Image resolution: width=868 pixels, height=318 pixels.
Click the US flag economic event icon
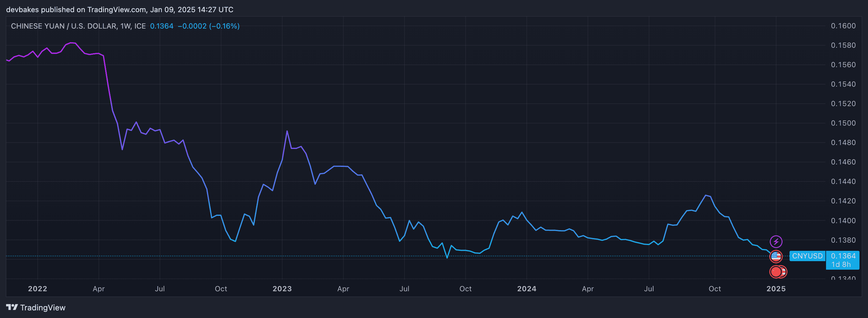click(x=776, y=257)
